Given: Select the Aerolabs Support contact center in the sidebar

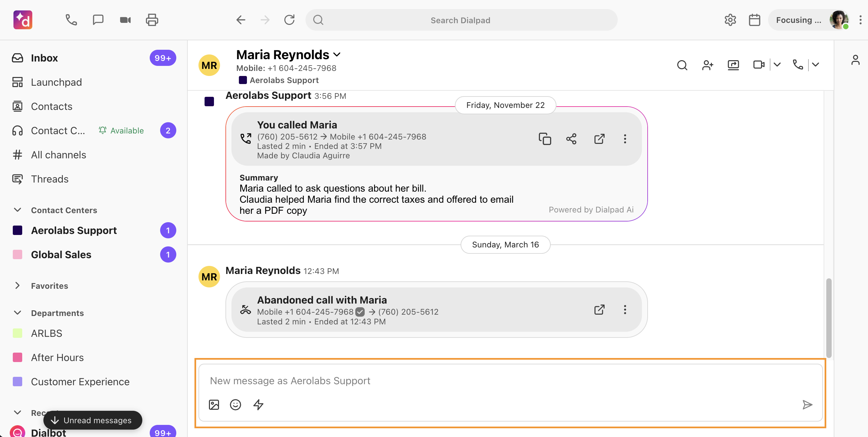Looking at the screenshot, I should [x=94, y=230].
